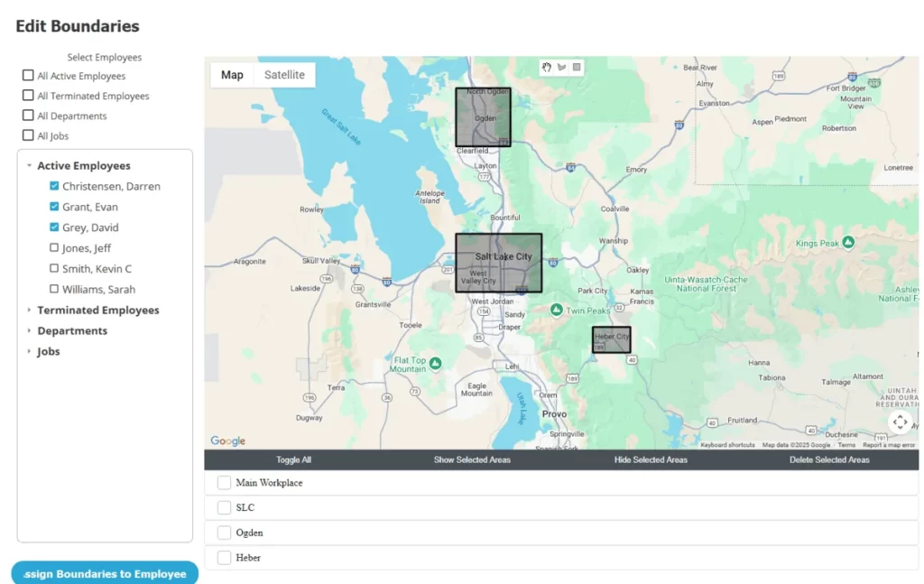
Task: Select the rectangle drawing tool
Action: (576, 67)
